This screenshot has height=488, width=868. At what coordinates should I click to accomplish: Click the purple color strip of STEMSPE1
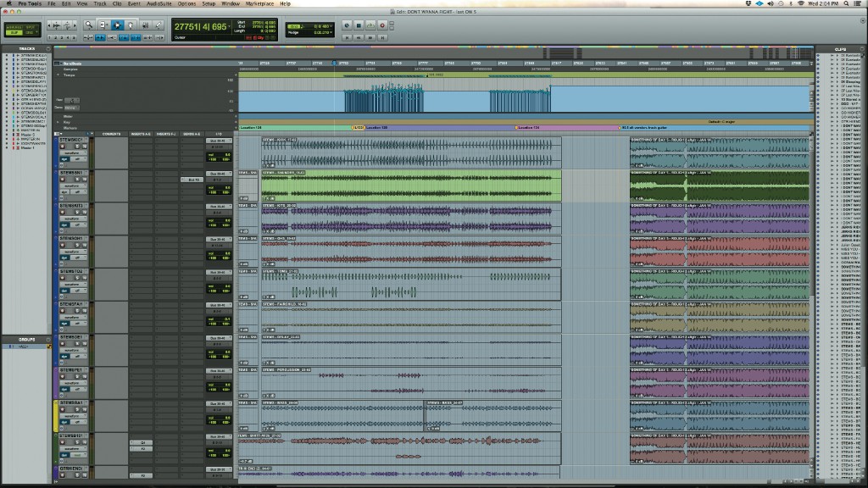pyautogui.click(x=56, y=383)
